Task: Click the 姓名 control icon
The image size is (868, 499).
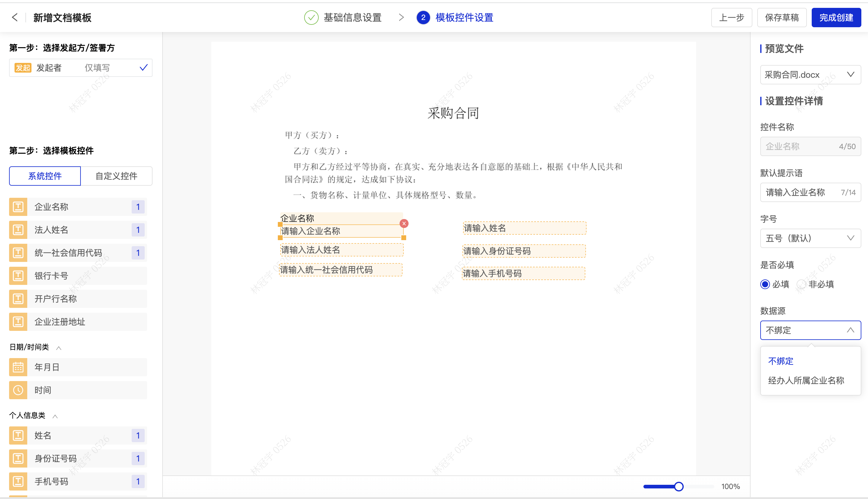Action: (x=18, y=435)
